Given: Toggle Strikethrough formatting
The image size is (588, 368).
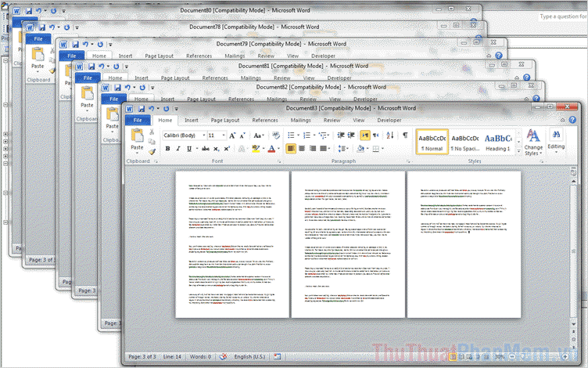Looking at the screenshot, I should pos(206,149).
